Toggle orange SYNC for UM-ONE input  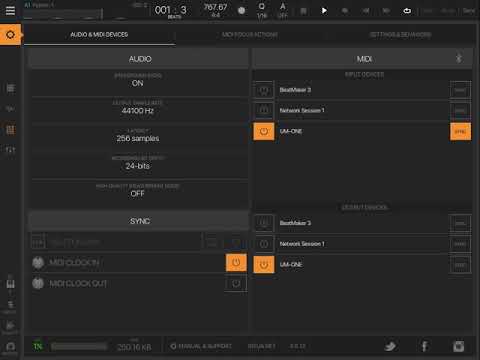click(x=460, y=131)
